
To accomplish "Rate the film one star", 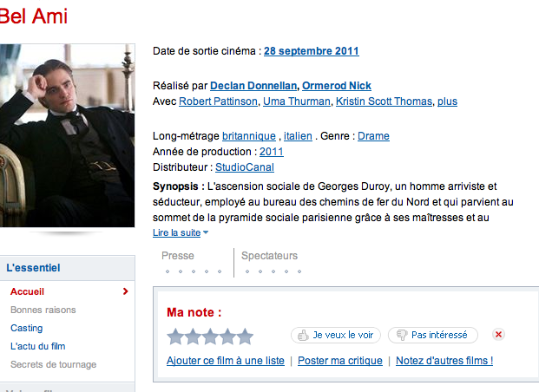I will point(175,336).
